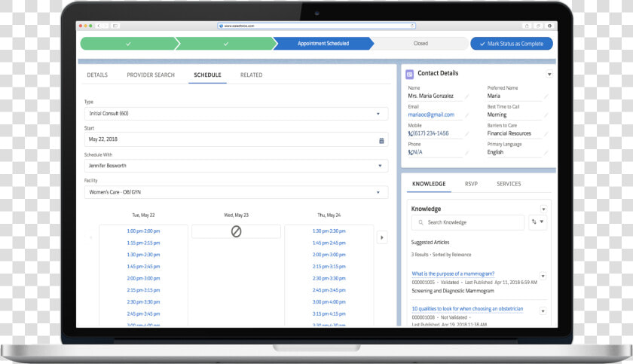Click the second completed green path step
The image size is (633, 364).
click(225, 44)
